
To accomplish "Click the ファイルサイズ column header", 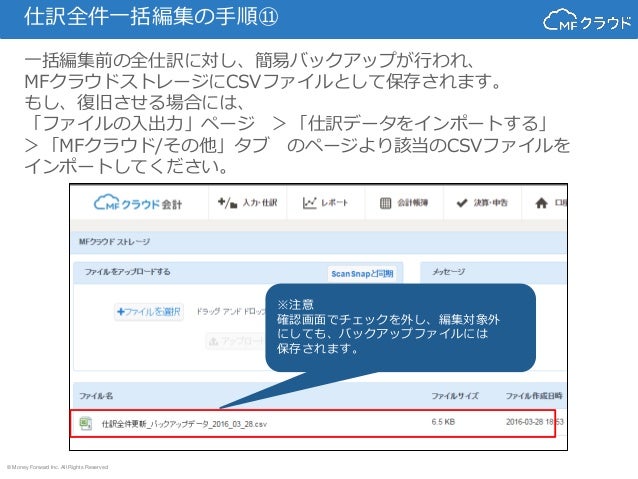I will click(455, 396).
